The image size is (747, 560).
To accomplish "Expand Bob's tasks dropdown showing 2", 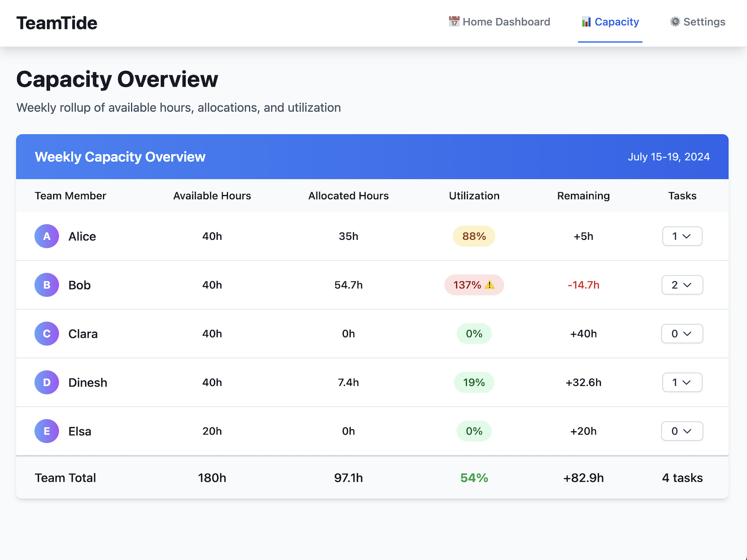I will coord(682,285).
